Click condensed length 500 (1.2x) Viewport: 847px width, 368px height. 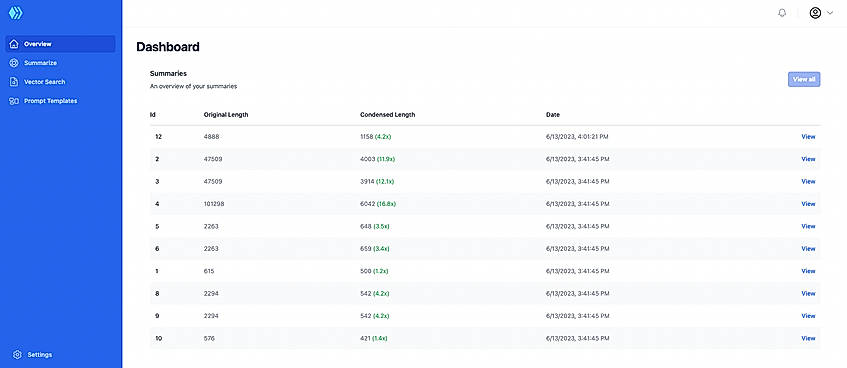(374, 271)
